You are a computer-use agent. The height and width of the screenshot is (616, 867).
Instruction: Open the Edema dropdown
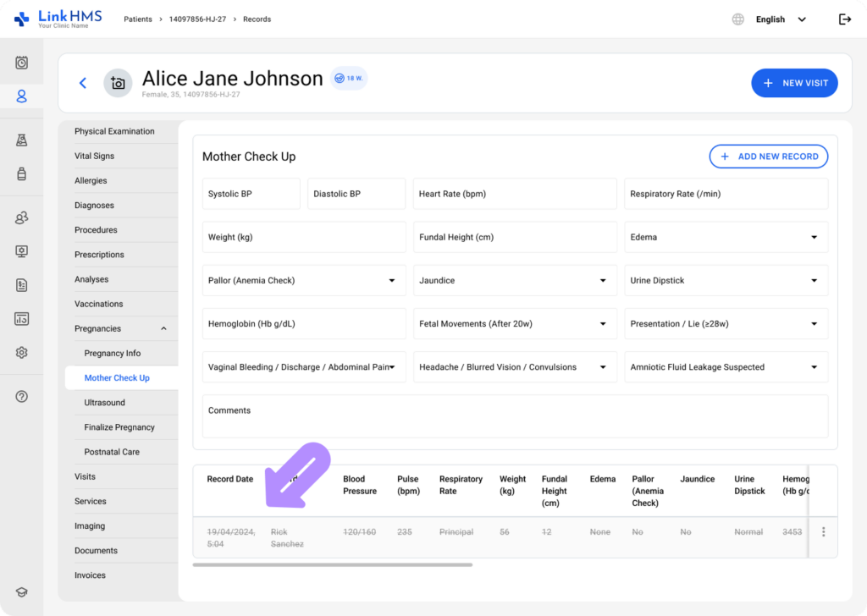726,237
